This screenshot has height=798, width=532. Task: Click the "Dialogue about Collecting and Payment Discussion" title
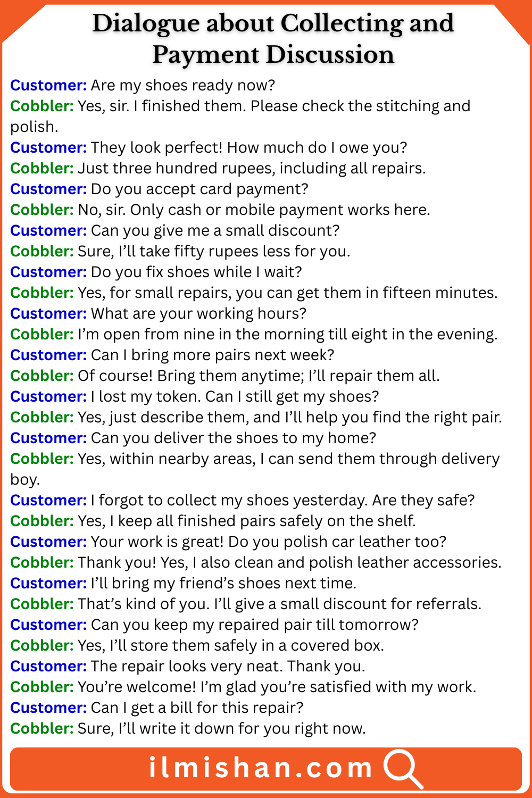(x=273, y=39)
